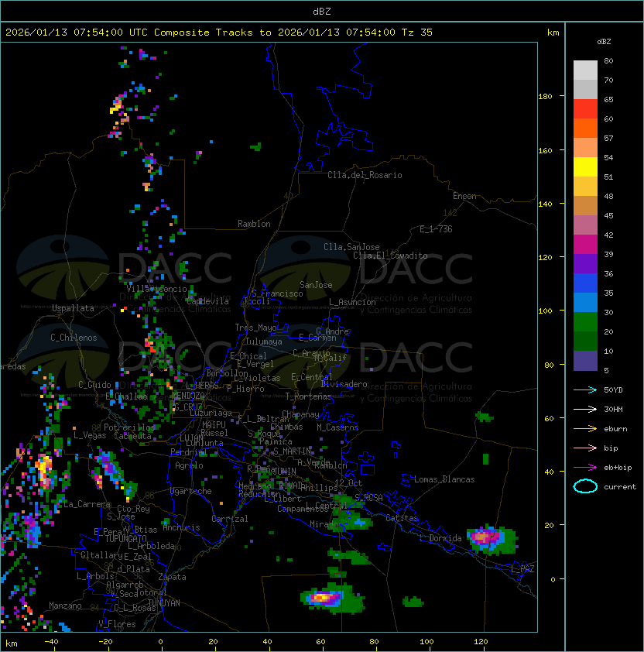Click the 'Potrerillos' map label
644x652 pixels.
pyautogui.click(x=129, y=427)
